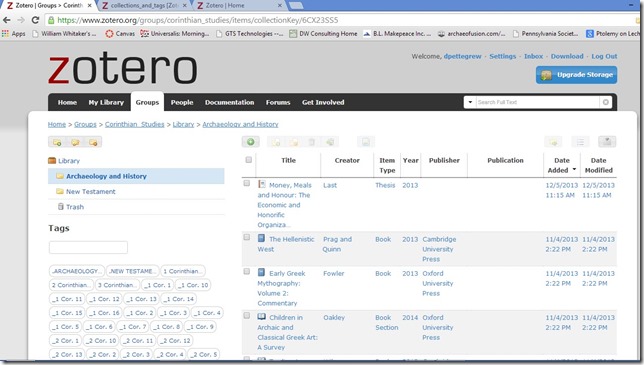
Task: Select the Groups navigation tab
Action: [147, 102]
